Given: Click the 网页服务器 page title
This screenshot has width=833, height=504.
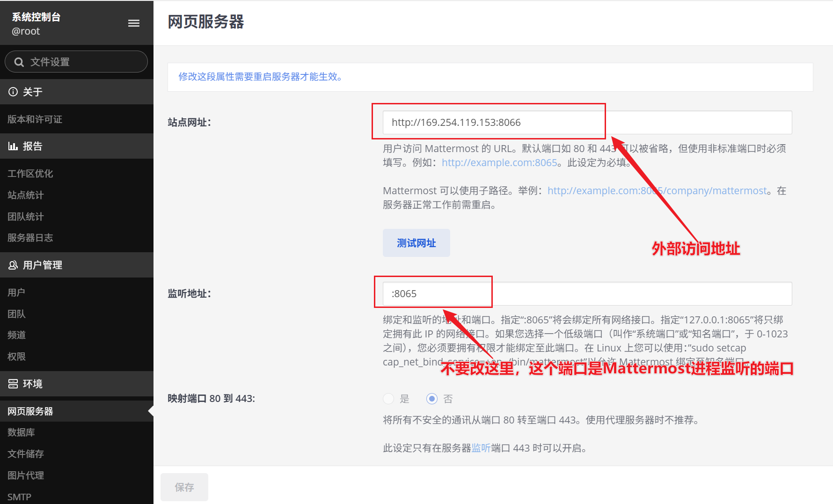Looking at the screenshot, I should point(206,22).
